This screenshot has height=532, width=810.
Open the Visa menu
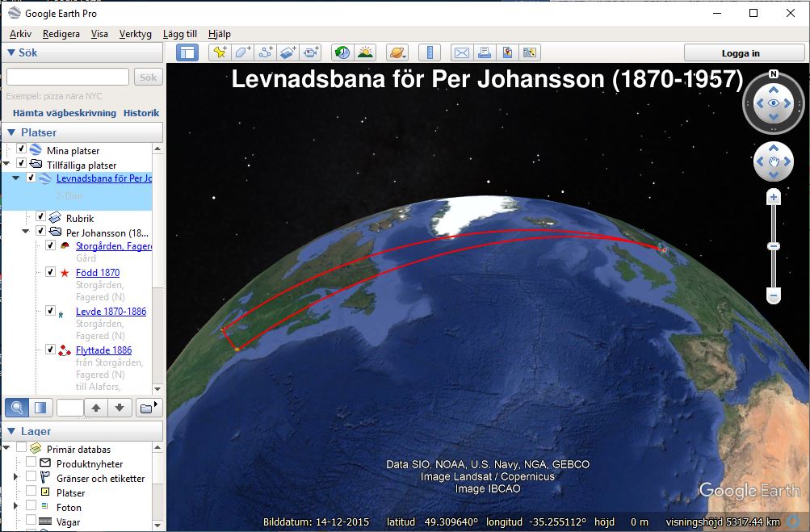(99, 34)
